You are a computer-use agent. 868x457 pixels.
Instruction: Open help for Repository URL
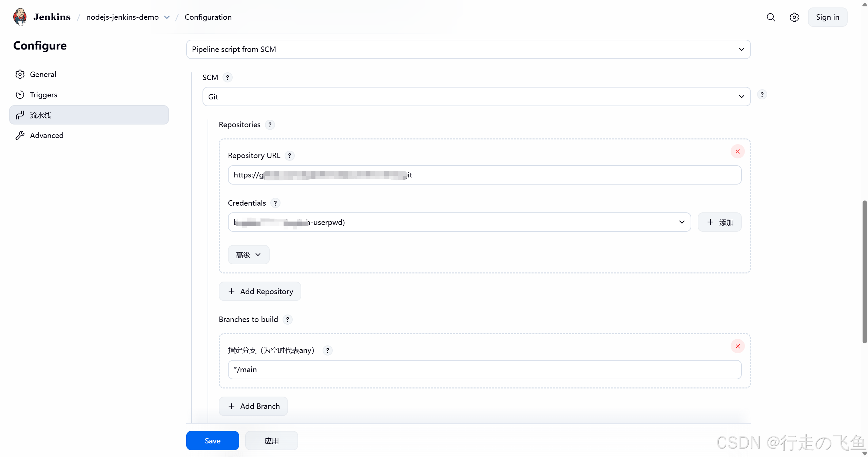[x=290, y=156]
